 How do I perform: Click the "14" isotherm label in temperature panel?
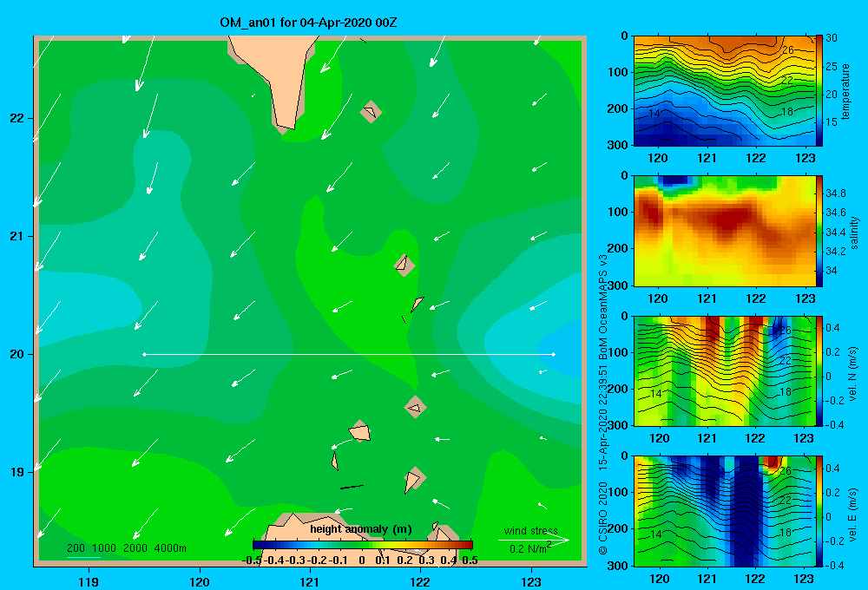point(654,114)
